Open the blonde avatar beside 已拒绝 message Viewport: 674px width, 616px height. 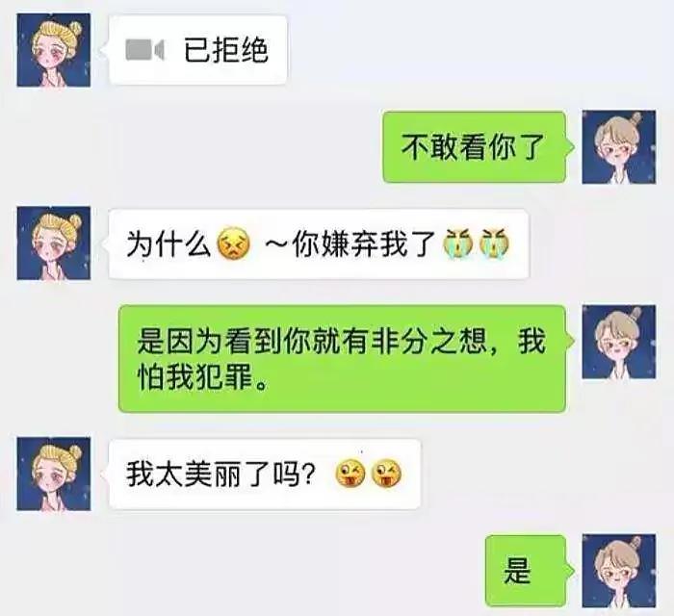tap(54, 50)
